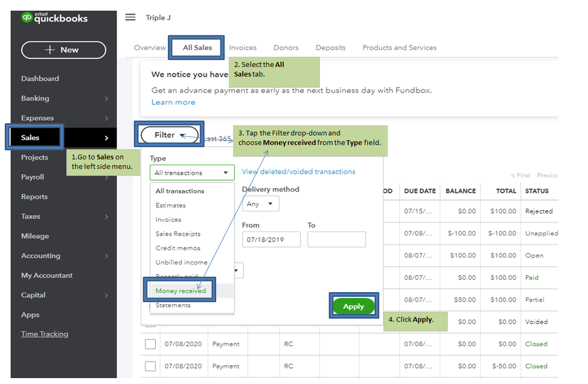Screen dimensions: 588x384
Task: Click the From date field
Action: point(271,239)
